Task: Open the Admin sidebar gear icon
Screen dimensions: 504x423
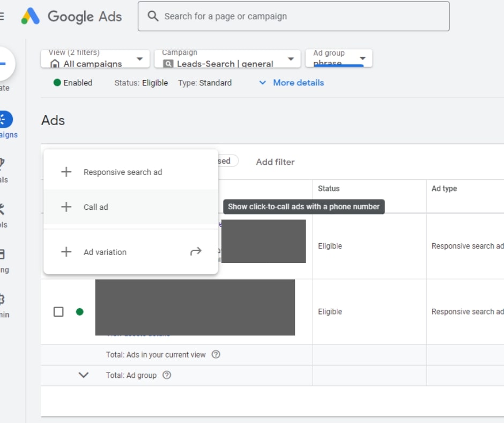Action: [2, 299]
